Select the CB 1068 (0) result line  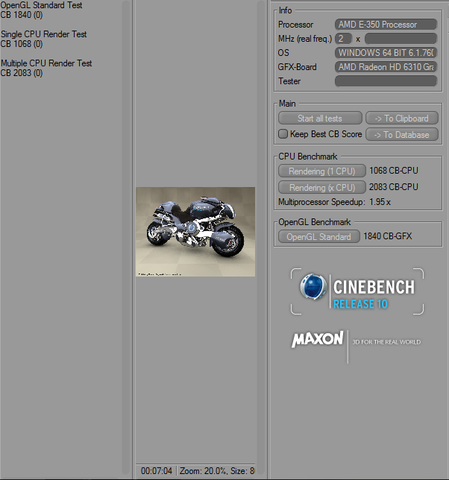pos(22,44)
